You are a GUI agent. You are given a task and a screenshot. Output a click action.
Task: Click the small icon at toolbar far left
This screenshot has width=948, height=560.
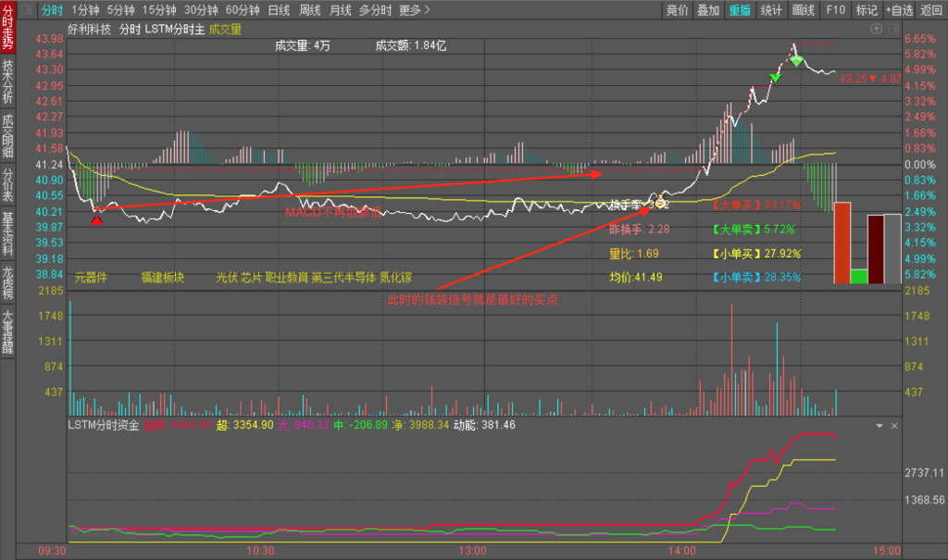tap(26, 10)
